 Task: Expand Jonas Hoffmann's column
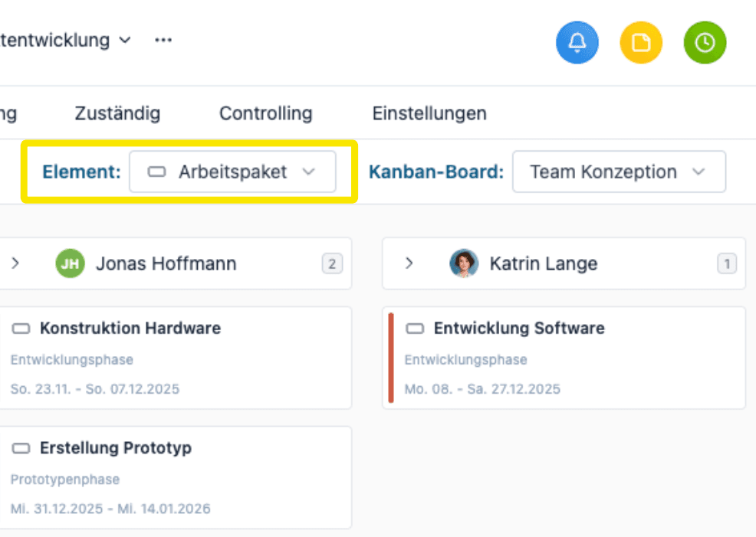[15, 264]
